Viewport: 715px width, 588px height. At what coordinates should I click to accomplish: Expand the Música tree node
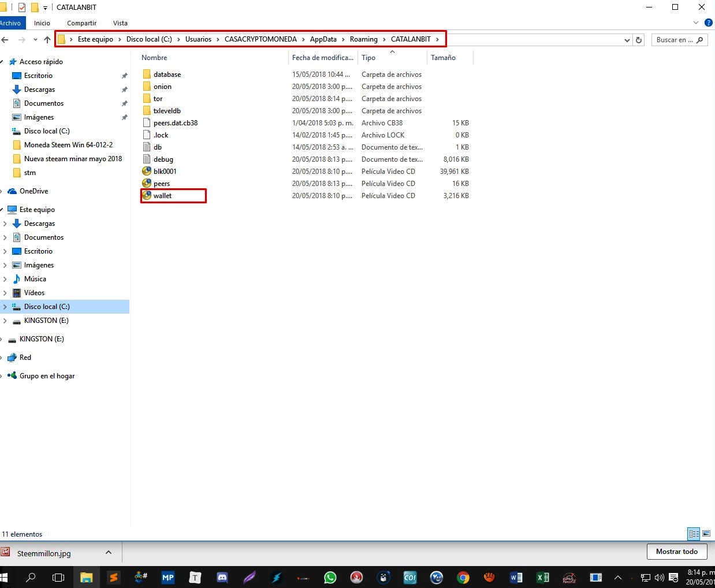pyautogui.click(x=5, y=279)
